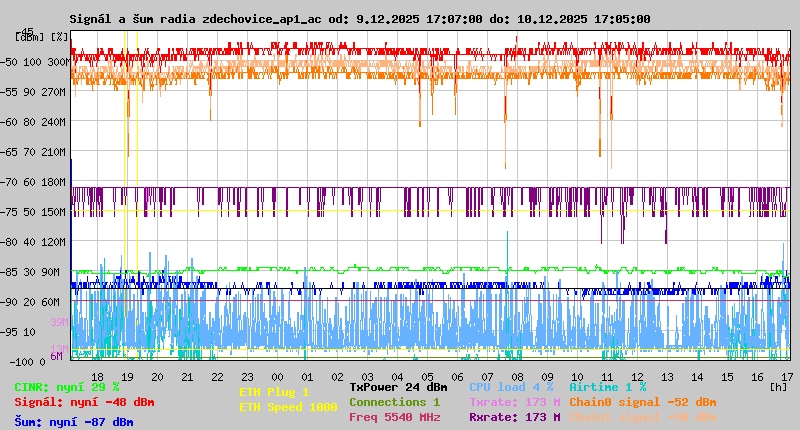Image resolution: width=800 pixels, height=430 pixels.
Task: Click the graph title text
Action: coord(359,19)
